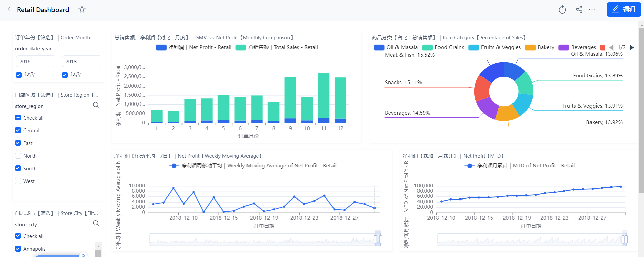
Task: Click the Order Month filter title
Action: tap(55, 38)
